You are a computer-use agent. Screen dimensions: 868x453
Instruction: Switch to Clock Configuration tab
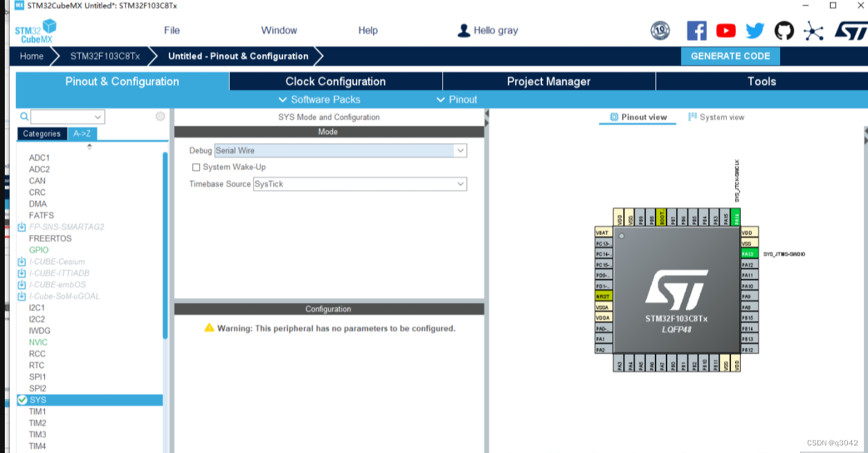(x=336, y=82)
